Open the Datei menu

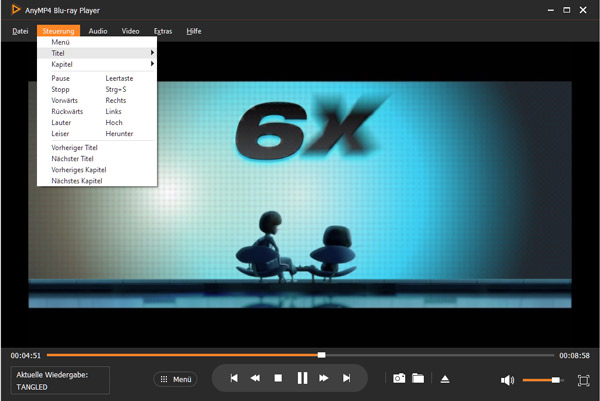pos(20,31)
